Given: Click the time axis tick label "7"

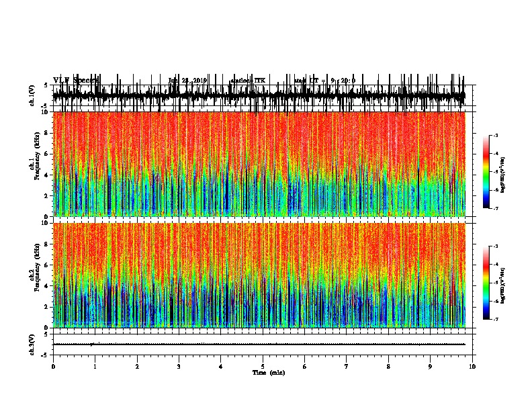Looking at the screenshot, I should (x=347, y=367).
